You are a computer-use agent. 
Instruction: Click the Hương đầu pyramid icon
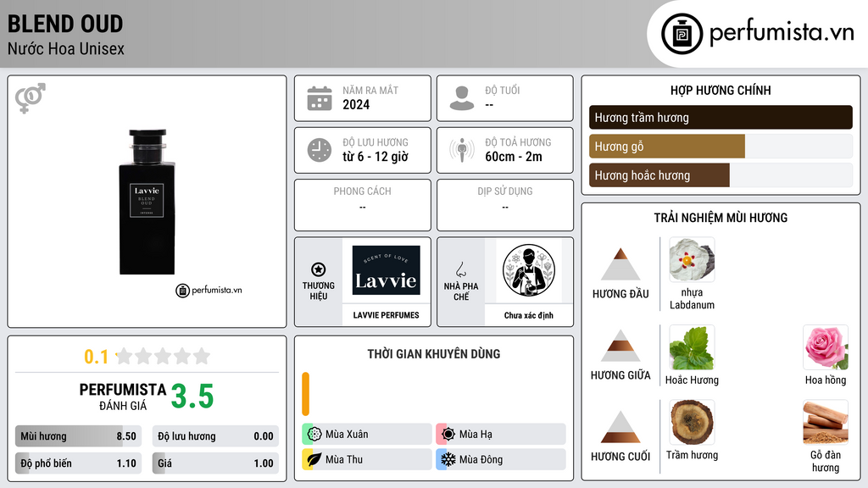pos(620,264)
